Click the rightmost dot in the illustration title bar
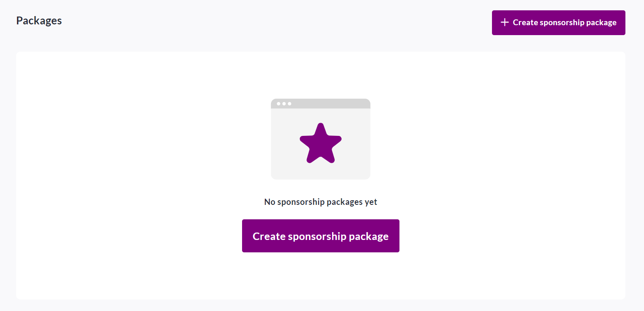This screenshot has height=311, width=644. coord(290,104)
